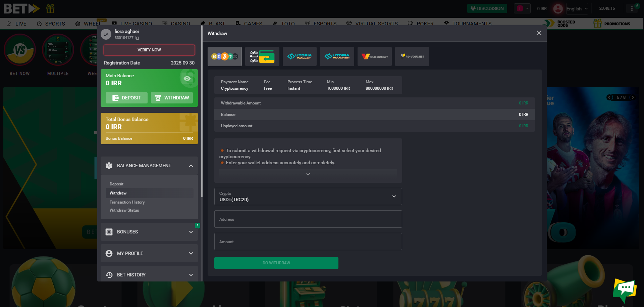Screen dimensions: 644x307
Task: Collapse the Balance Management section
Action: coord(191,166)
